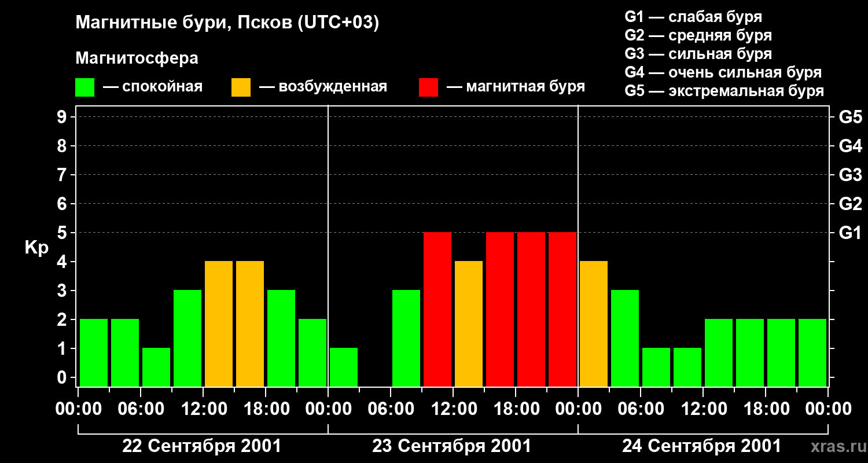Click the 22 September 15:00–18:00 orange bar
This screenshot has height=463, width=868.
point(250,324)
